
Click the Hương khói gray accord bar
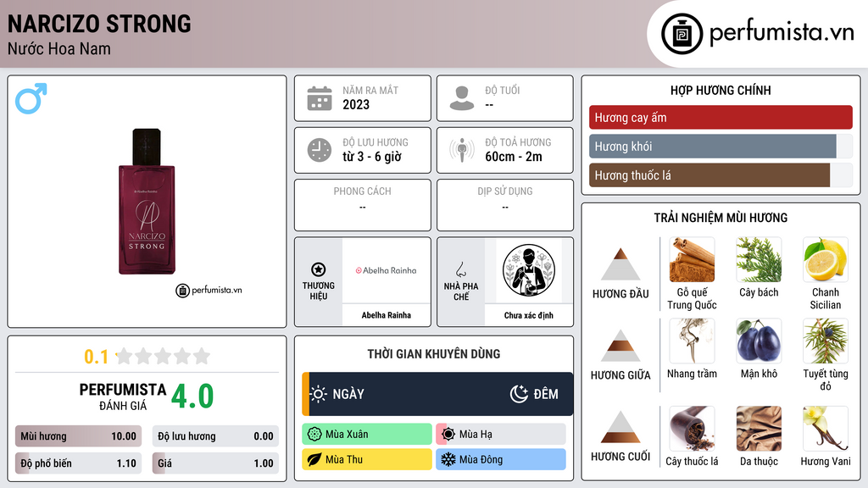point(721,147)
